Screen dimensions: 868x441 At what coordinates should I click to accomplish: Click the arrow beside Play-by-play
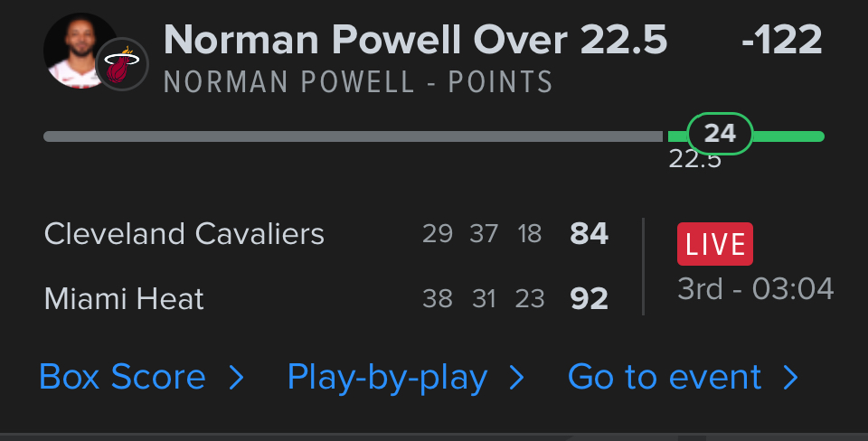pyautogui.click(x=516, y=377)
